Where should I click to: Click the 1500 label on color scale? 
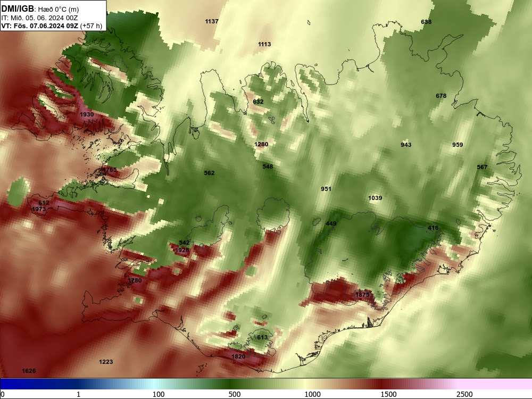point(388,394)
